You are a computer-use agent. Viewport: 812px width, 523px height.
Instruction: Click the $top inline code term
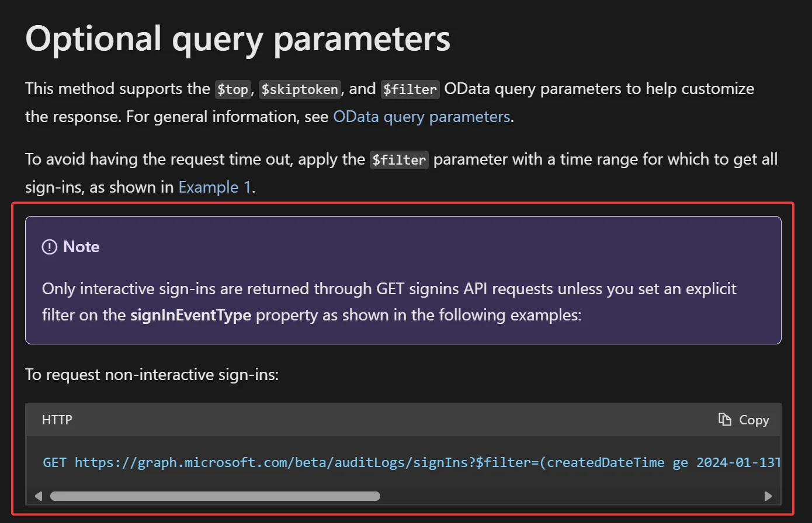233,89
